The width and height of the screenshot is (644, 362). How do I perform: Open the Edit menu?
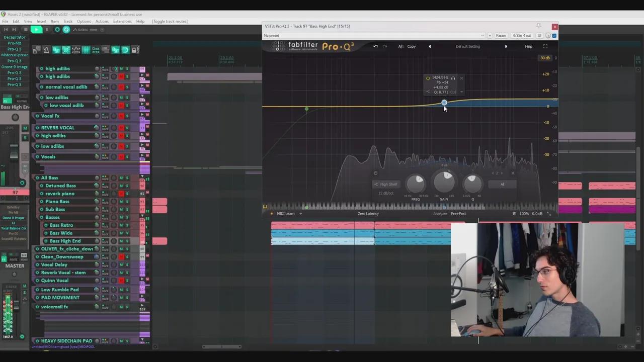pyautogui.click(x=16, y=22)
